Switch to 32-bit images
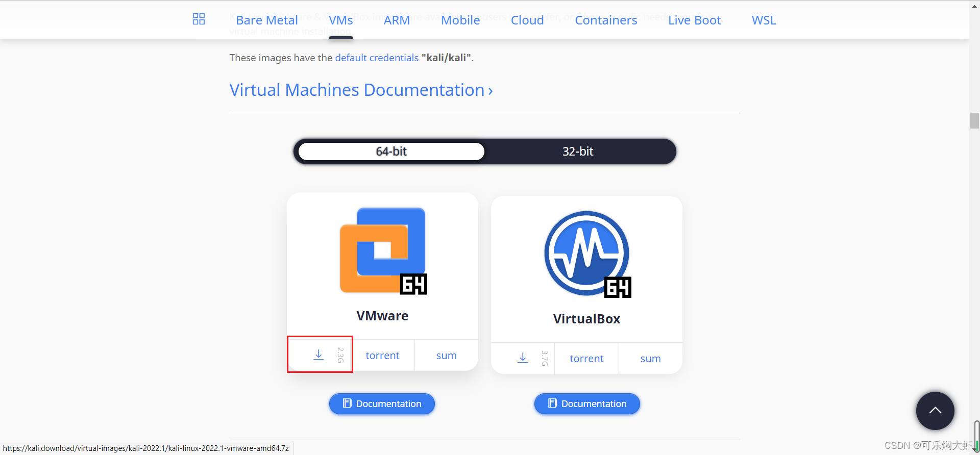Screen dimensions: 980x455 tap(578, 151)
